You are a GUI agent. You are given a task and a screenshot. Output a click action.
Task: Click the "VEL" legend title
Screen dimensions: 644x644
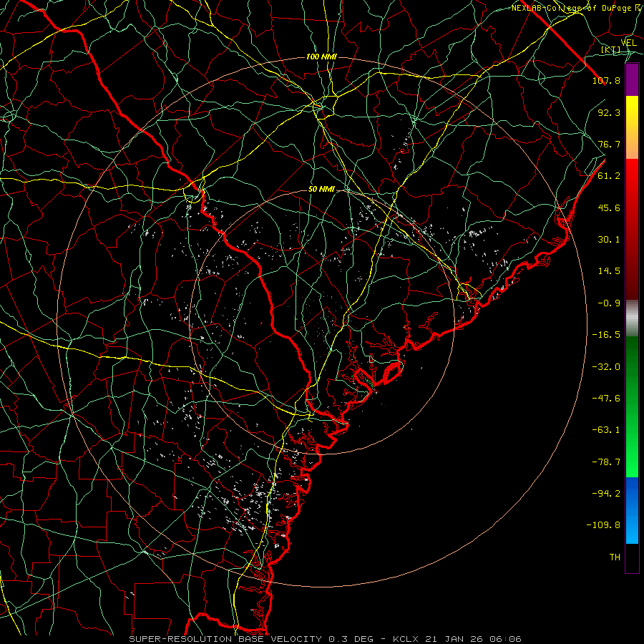point(628,43)
